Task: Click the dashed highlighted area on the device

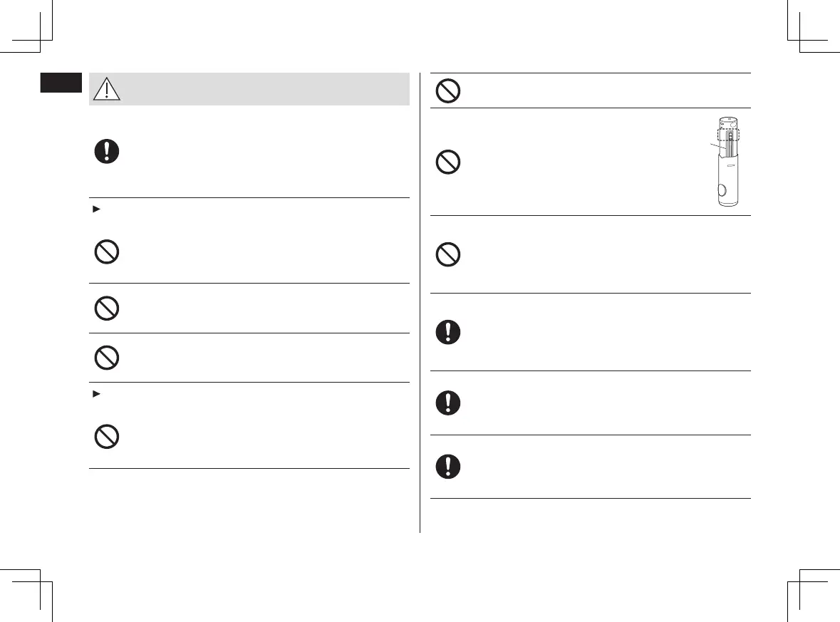Action: (725, 135)
